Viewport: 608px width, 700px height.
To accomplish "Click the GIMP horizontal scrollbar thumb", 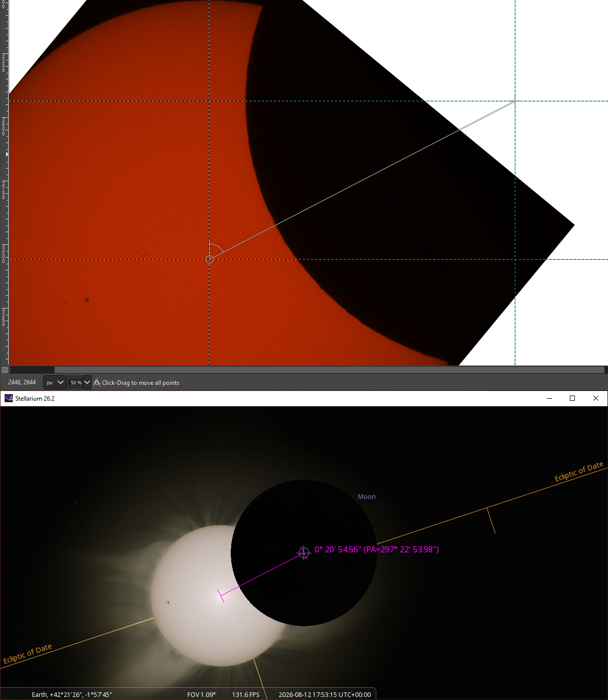I will pos(329,370).
